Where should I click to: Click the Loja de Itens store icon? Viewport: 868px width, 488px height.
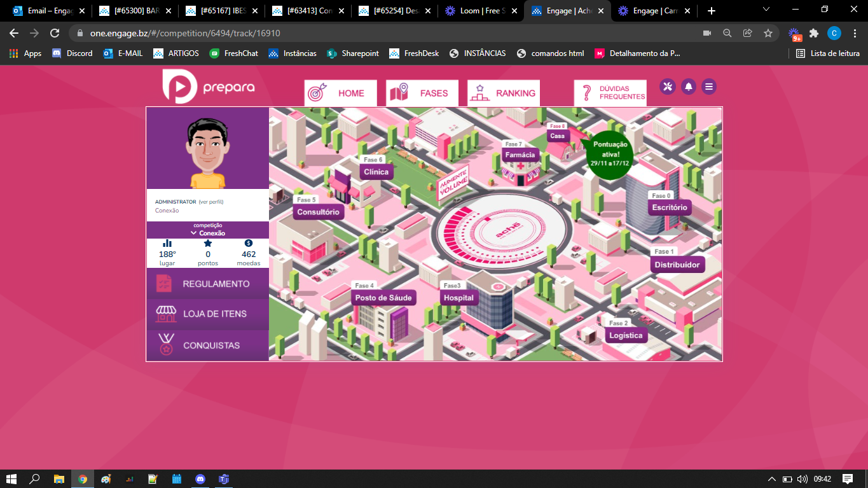click(166, 314)
